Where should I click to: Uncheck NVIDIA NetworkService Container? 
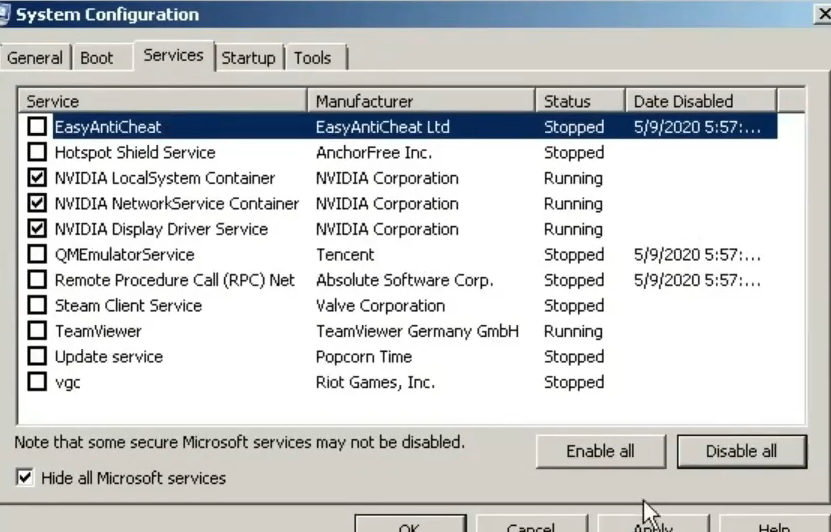pos(37,203)
